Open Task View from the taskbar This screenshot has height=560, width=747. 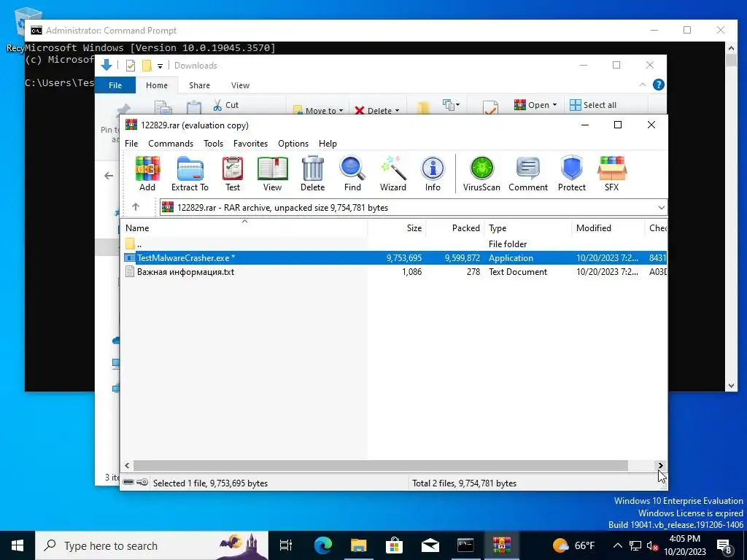pyautogui.click(x=286, y=545)
